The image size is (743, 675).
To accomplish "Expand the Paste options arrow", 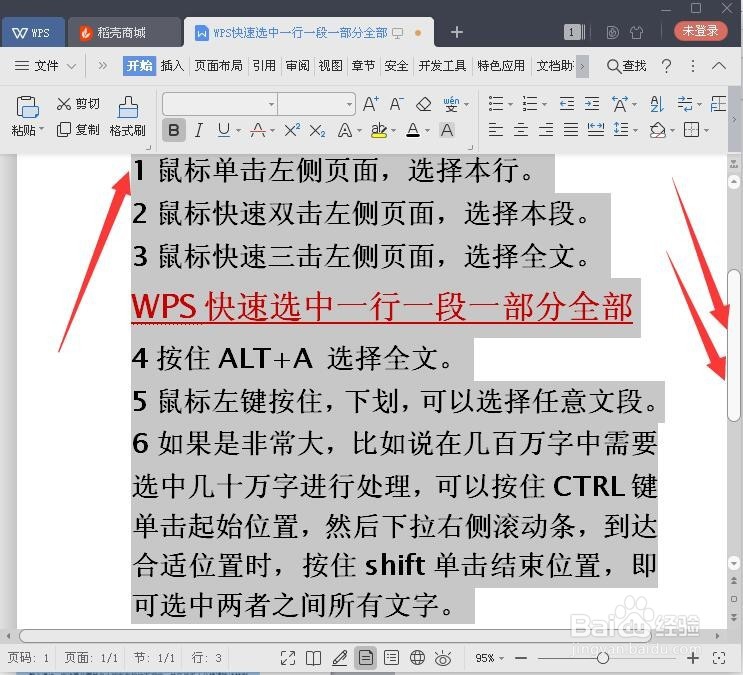I will [42, 129].
